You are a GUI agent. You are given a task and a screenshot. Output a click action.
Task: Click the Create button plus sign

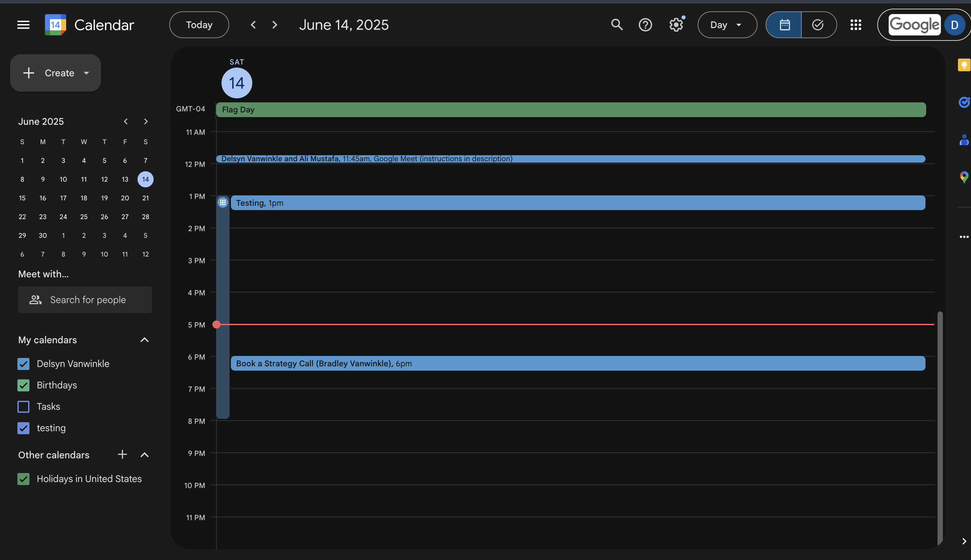[29, 73]
